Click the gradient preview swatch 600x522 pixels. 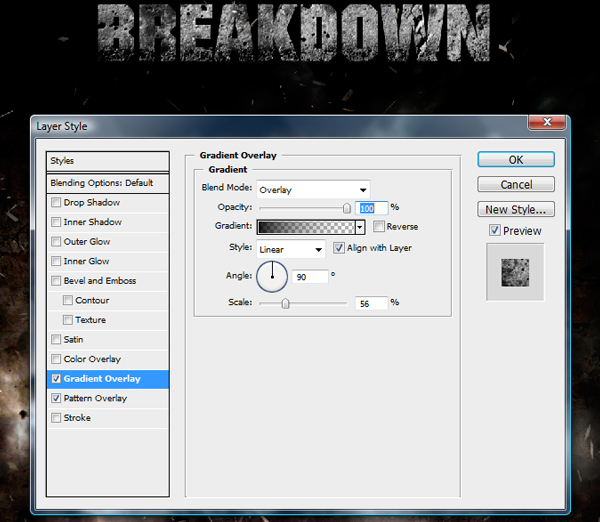(306, 227)
